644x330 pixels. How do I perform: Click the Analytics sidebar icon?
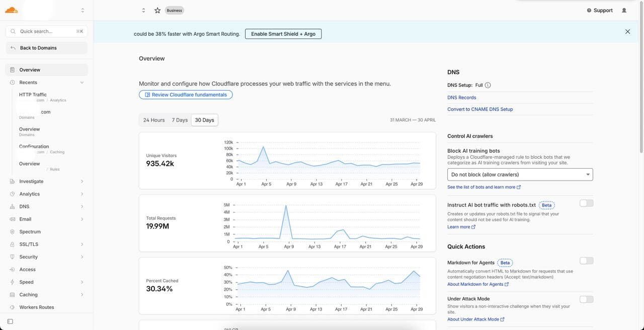pos(12,194)
